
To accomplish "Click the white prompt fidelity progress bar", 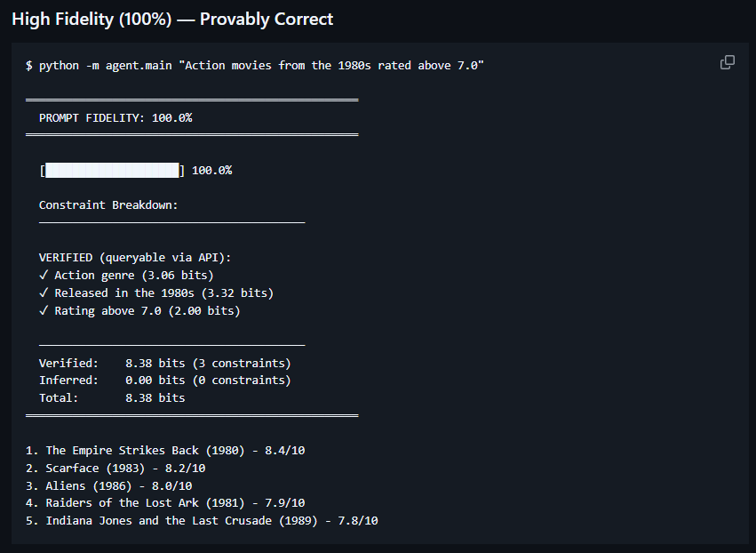I will (112, 171).
